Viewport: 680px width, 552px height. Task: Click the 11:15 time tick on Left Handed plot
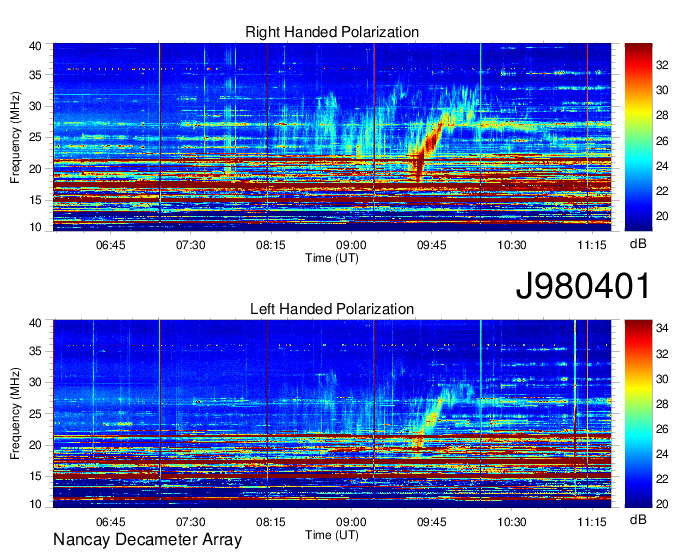point(592,522)
